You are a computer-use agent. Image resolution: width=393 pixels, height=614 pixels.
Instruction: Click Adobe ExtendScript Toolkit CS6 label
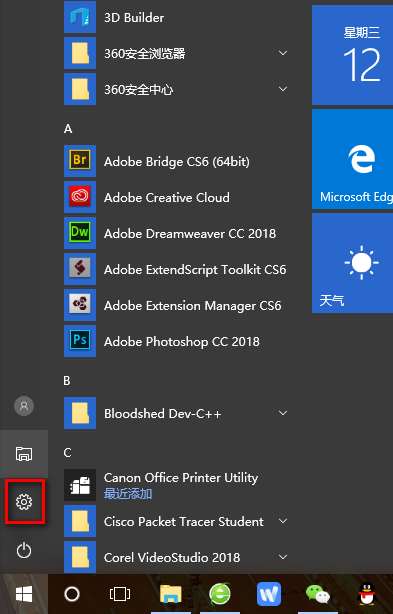tap(195, 270)
